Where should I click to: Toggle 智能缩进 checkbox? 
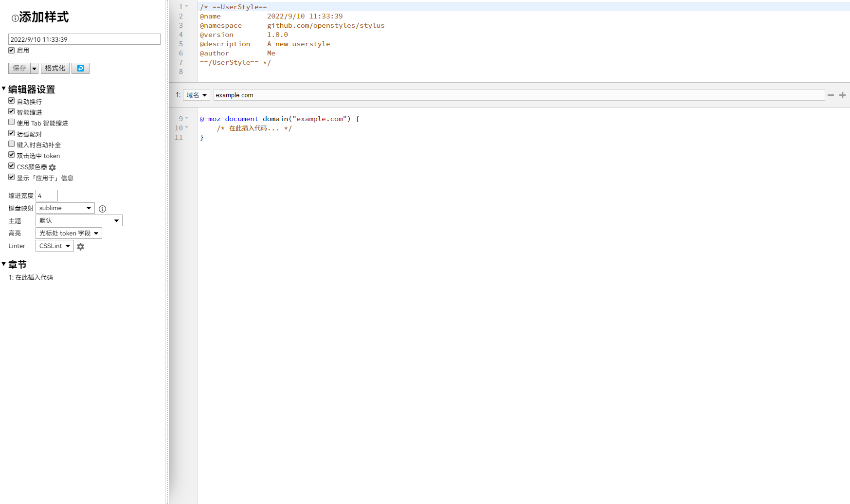(x=12, y=111)
